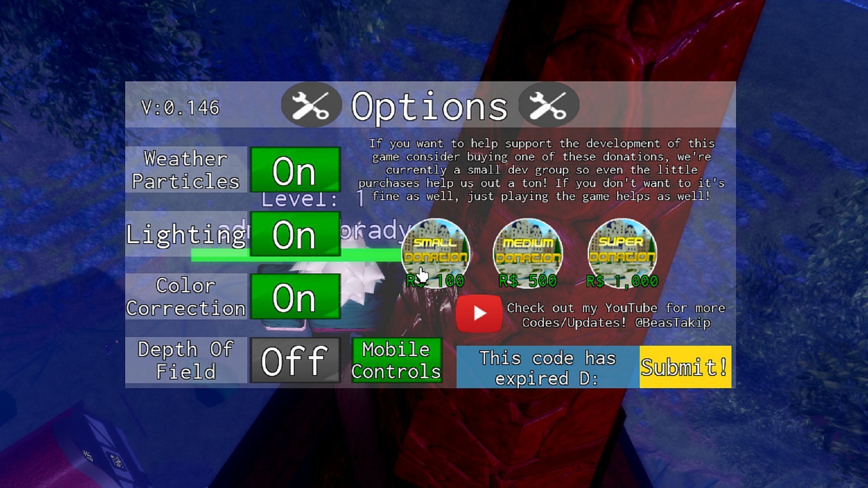Image resolution: width=868 pixels, height=488 pixels.
Task: Click the YouTube play button icon
Action: [x=480, y=312]
